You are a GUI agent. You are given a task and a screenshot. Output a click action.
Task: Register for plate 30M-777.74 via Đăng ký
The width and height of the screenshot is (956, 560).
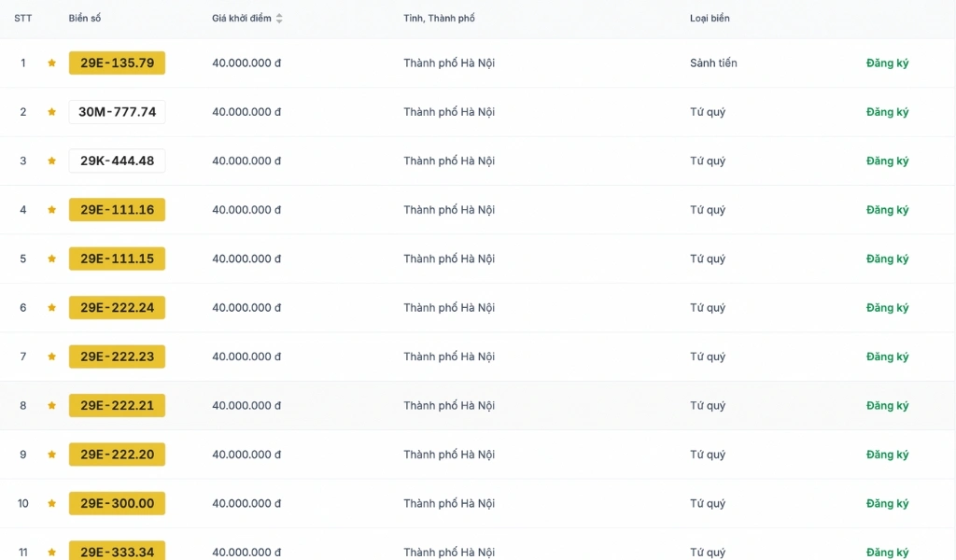(x=887, y=111)
